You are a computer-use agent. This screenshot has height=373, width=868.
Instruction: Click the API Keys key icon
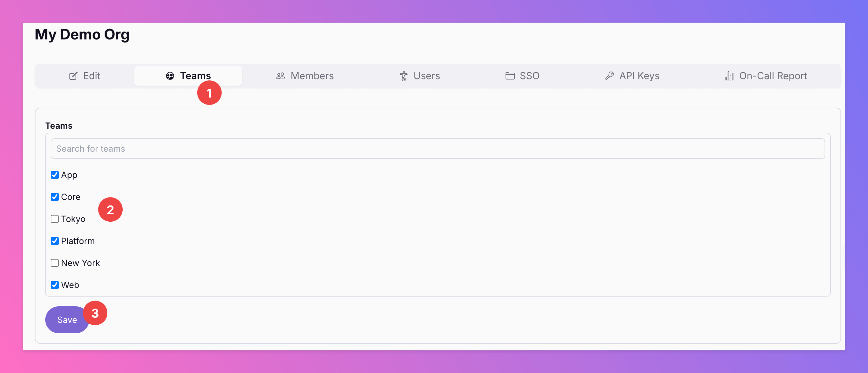[x=609, y=76]
